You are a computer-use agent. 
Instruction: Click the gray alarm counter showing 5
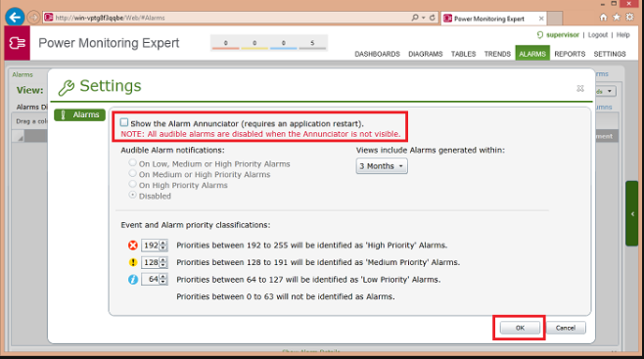click(312, 43)
